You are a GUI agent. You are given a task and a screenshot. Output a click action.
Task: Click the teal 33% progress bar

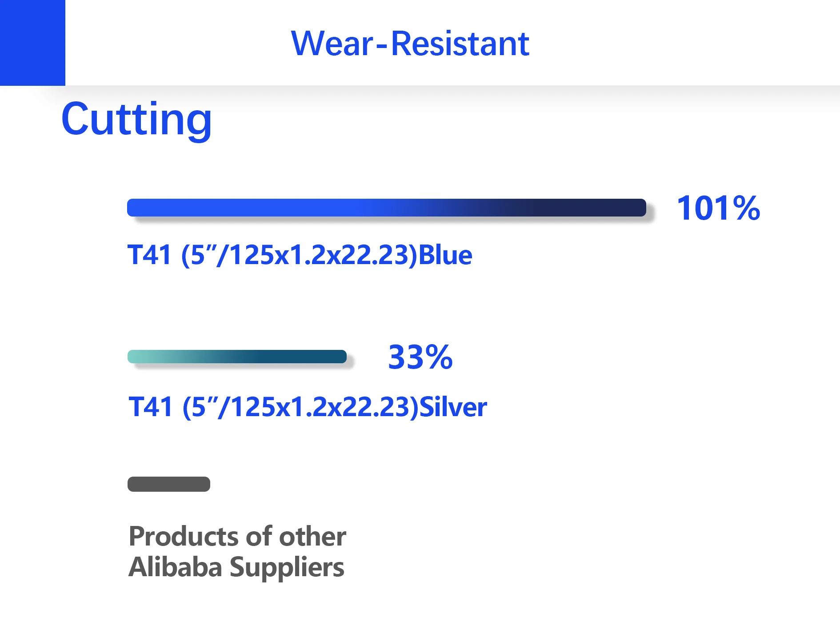[237, 357]
